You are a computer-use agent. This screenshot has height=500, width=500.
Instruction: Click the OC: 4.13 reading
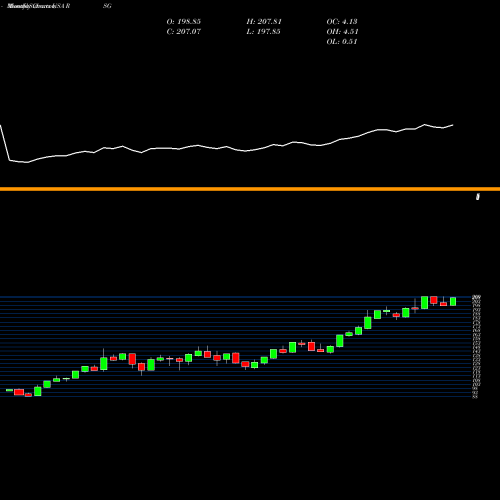point(342,22)
